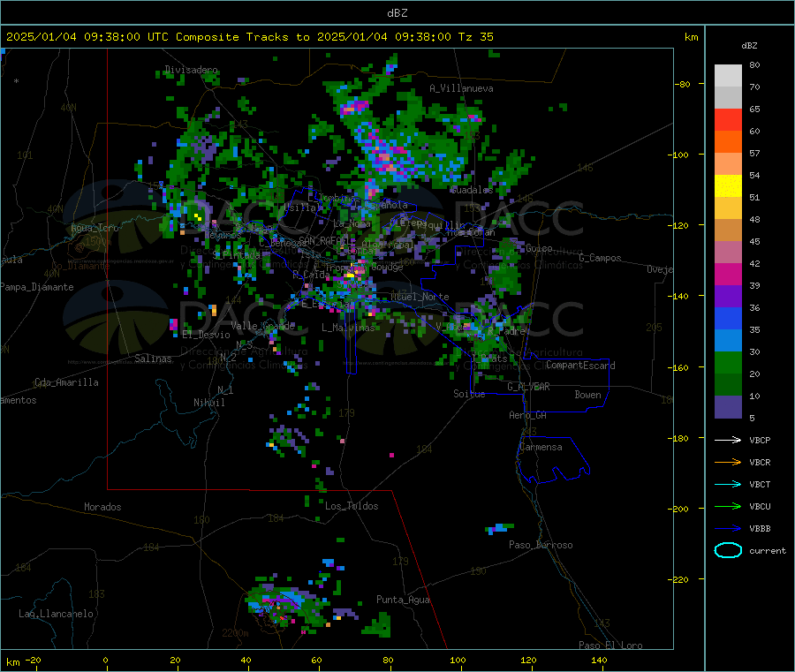This screenshot has height=672, width=795.
Task: Click the Valle_Grande map label
Action: pyautogui.click(x=262, y=325)
